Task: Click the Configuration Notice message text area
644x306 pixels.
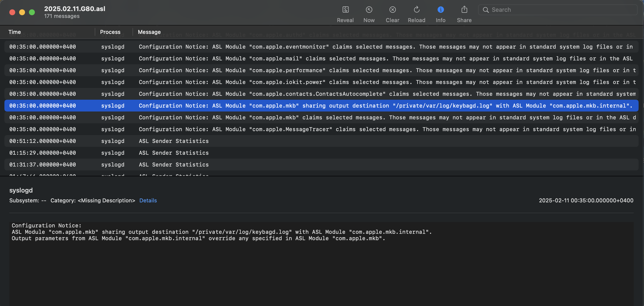Action: 321,264
